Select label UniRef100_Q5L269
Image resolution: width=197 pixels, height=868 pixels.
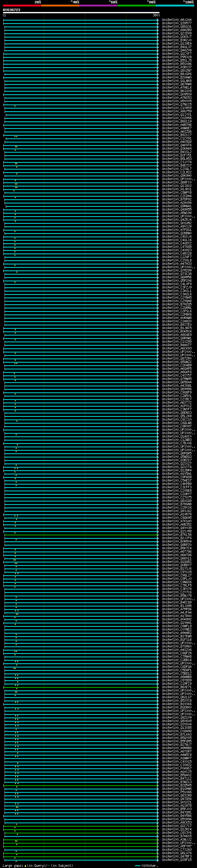tap(177, 416)
